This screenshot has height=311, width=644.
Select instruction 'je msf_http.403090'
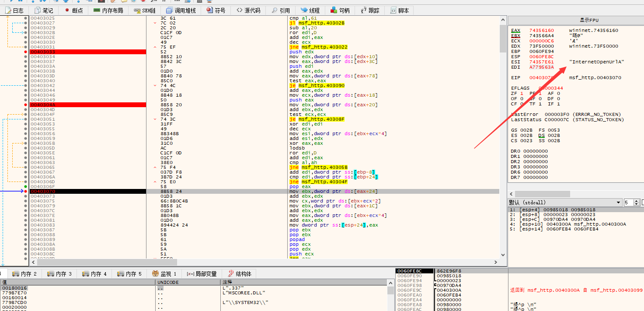(x=317, y=86)
